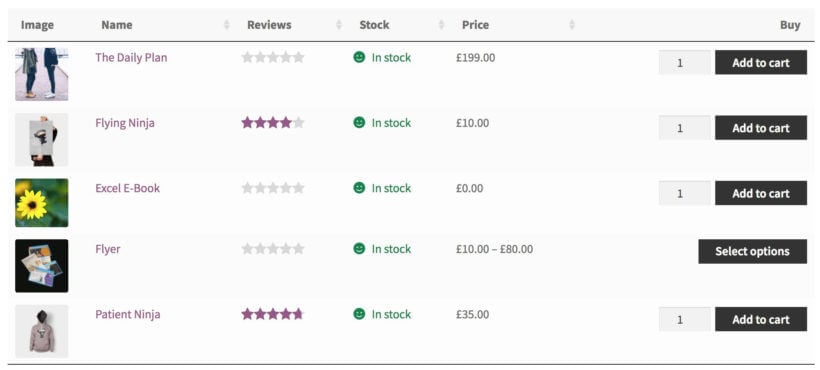This screenshot has height=370, width=820.
Task: Sort by Reviews using its sort arrows
Action: (x=339, y=25)
